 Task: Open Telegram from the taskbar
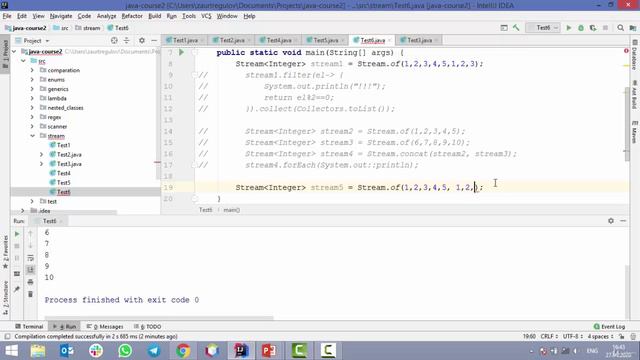point(154,351)
